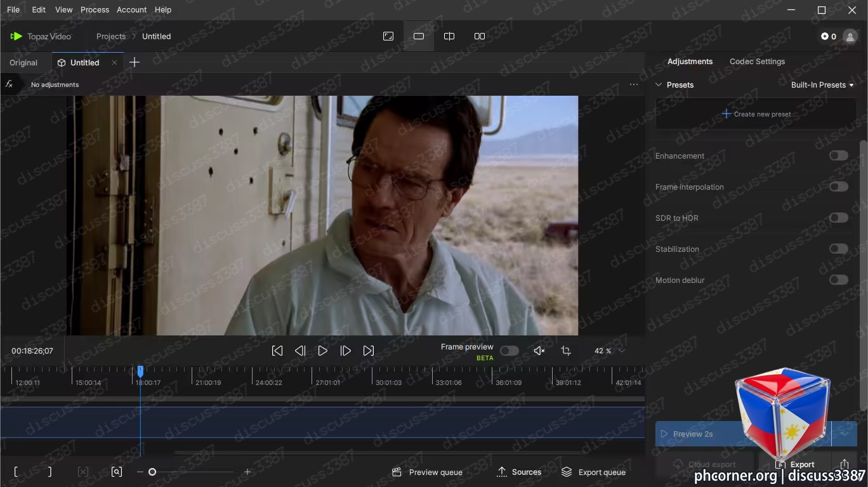Switch to the Adjustments tab
The height and width of the screenshot is (487, 868).
coord(690,62)
